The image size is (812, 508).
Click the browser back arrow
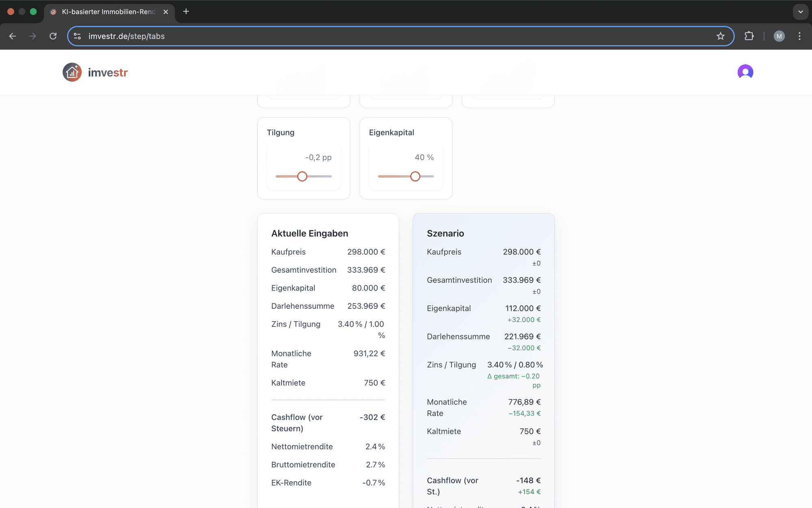pos(13,36)
